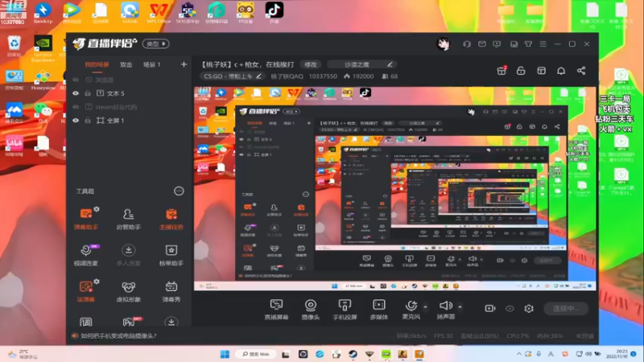Download the 多人连麦 tool
The width and height of the screenshot is (644, 362).
pos(129,255)
